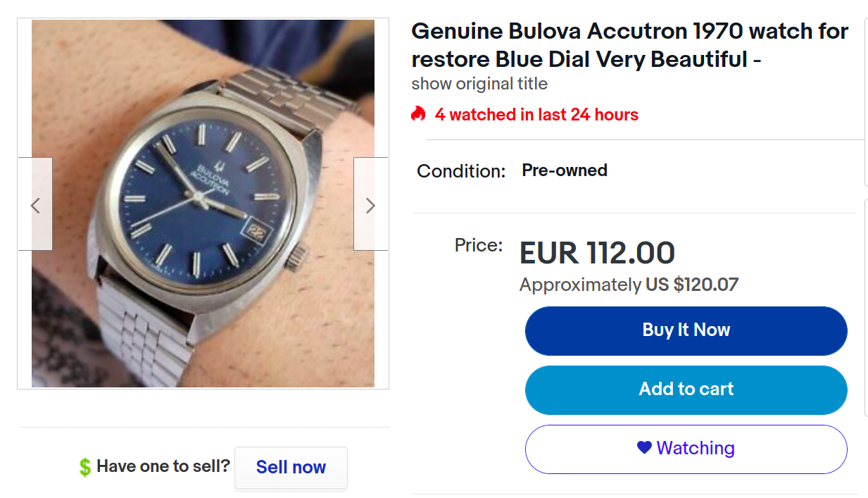This screenshot has height=498, width=868.
Task: Click the date window on the watch dial
Action: point(255,233)
